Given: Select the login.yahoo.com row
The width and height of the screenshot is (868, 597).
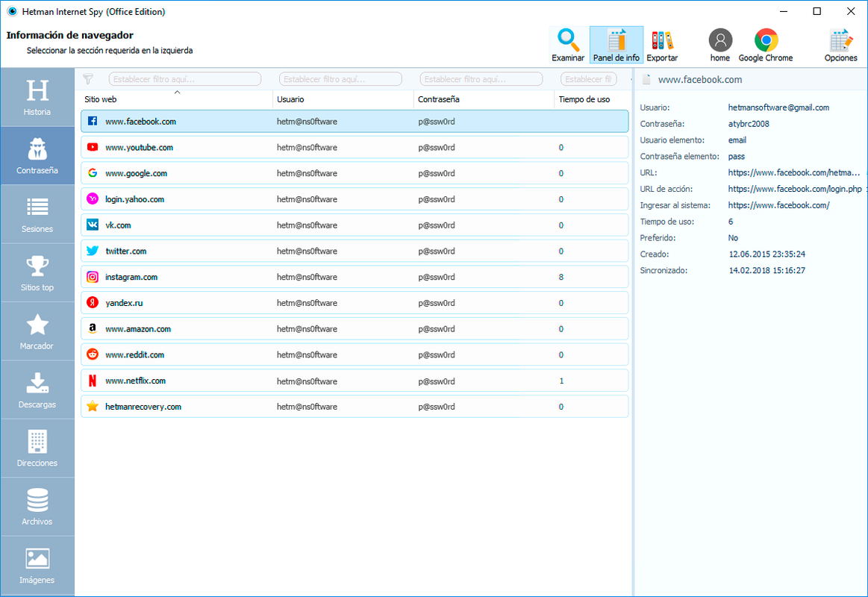Looking at the screenshot, I should (355, 199).
